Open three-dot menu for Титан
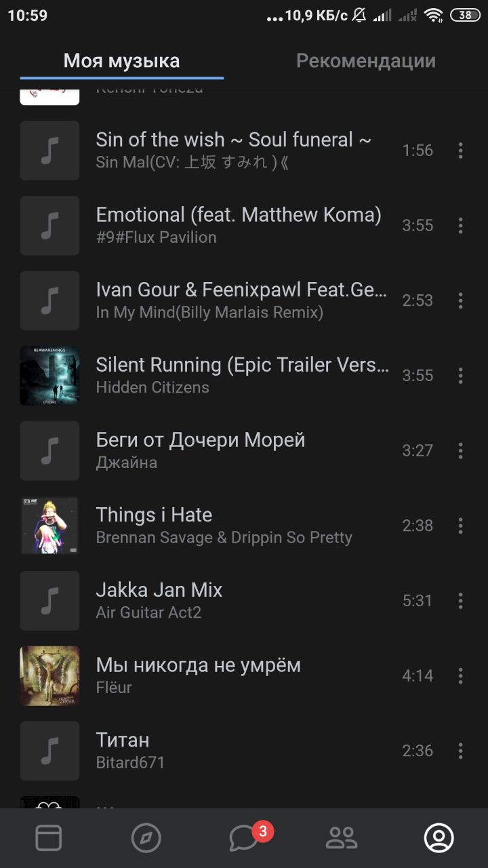 tap(460, 751)
